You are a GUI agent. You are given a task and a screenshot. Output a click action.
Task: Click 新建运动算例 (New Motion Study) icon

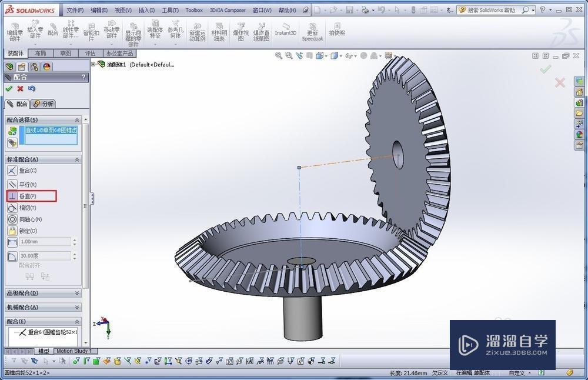click(x=197, y=32)
